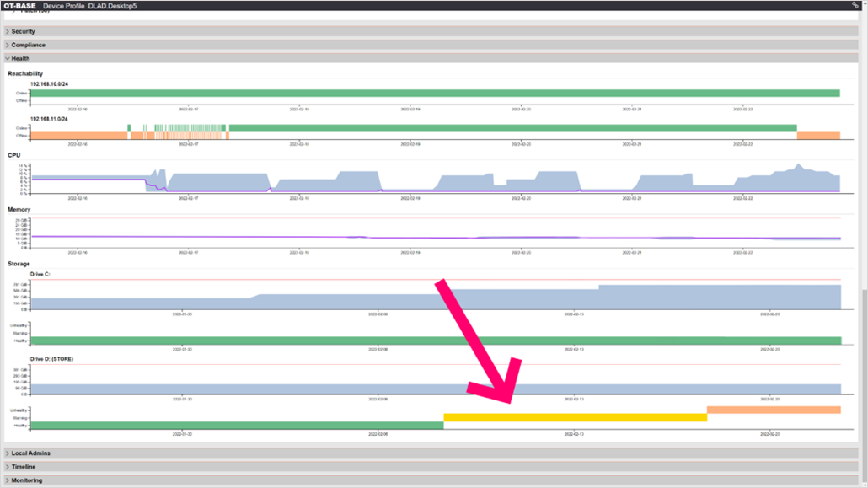Image resolution: width=868 pixels, height=488 pixels.
Task: Click the Memory usage line chart
Action: (435, 237)
